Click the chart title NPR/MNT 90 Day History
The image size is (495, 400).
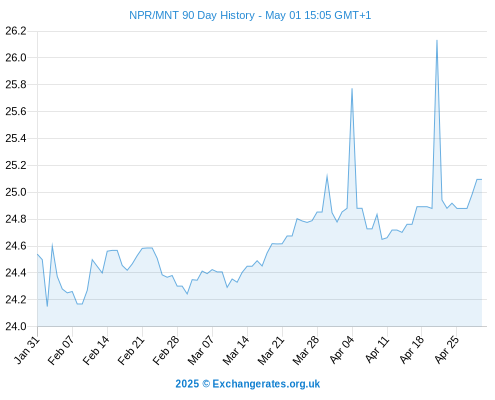192,15
